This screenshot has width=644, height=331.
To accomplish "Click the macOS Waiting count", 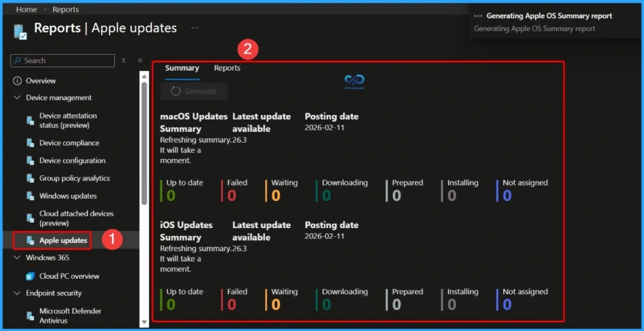I will click(x=275, y=195).
